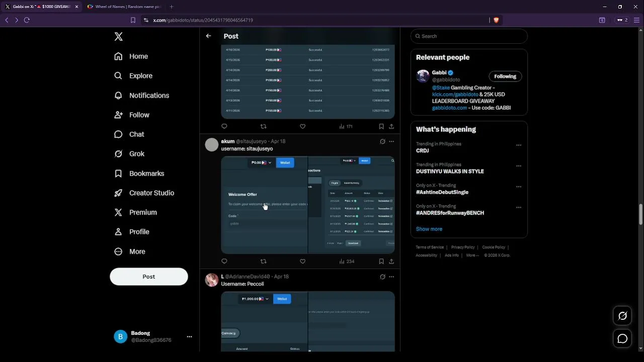Open options for #ANDRESforRunwayBENCH trend
Viewport: 644px width, 362px height.
click(519, 207)
